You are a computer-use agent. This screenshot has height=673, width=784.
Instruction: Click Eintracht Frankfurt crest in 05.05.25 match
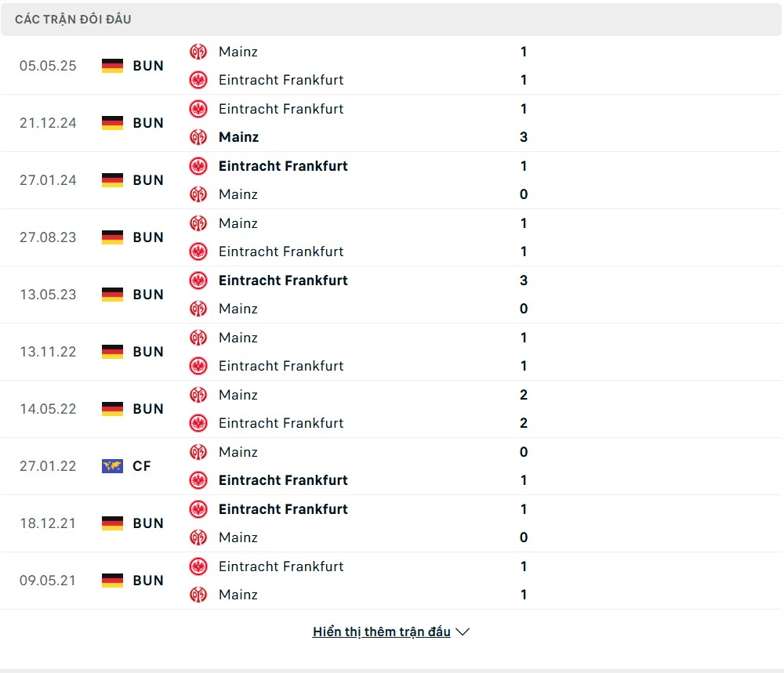point(198,80)
